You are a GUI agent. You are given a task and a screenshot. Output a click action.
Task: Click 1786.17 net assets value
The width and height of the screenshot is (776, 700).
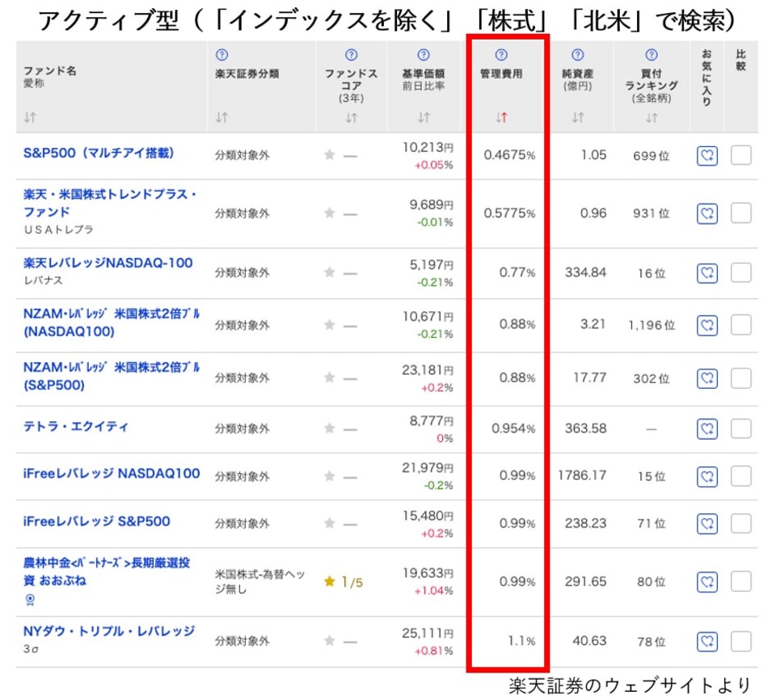(581, 476)
